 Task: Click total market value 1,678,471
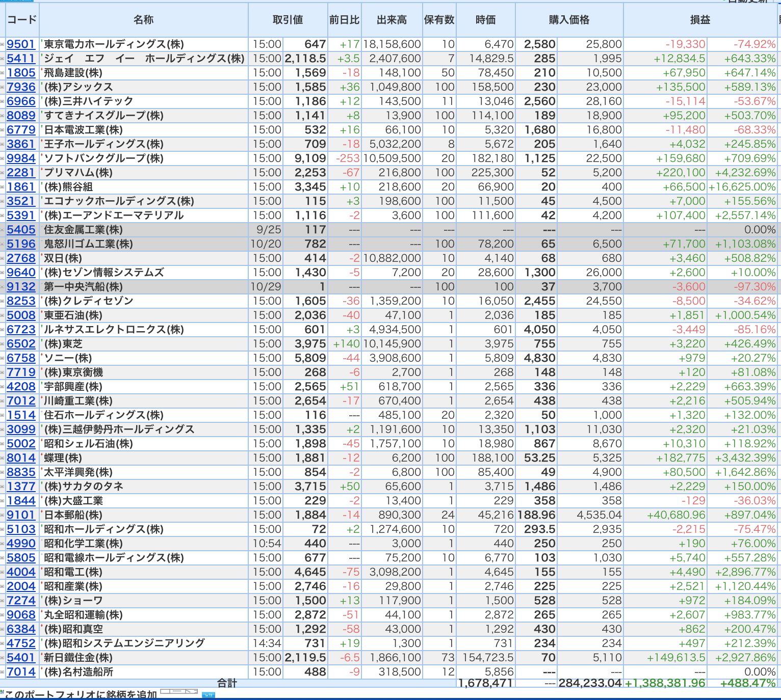tap(485, 683)
